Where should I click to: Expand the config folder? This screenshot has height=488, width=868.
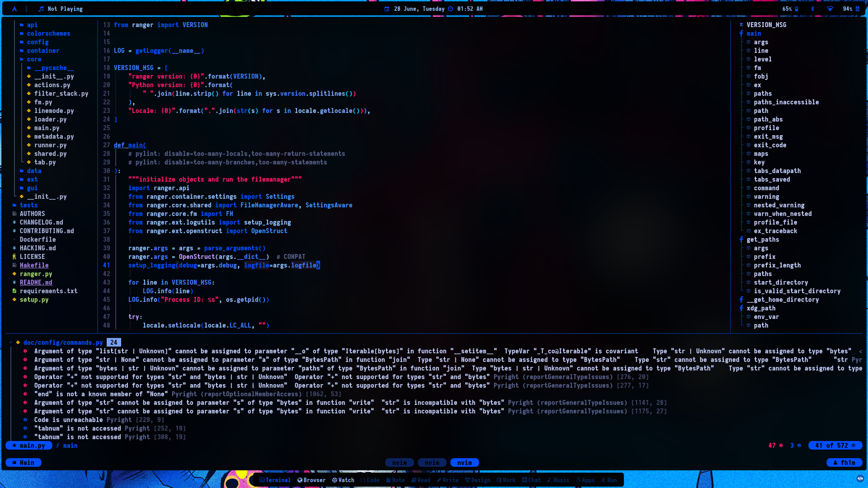(34, 42)
